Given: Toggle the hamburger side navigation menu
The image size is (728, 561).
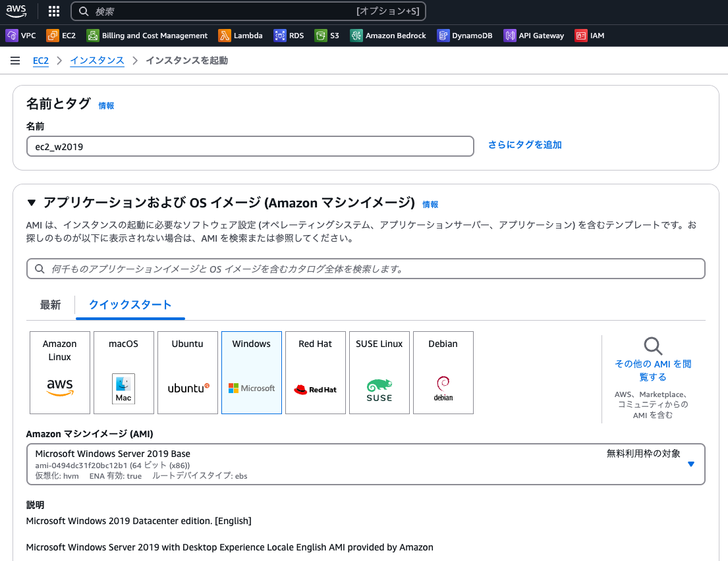Looking at the screenshot, I should [15, 61].
